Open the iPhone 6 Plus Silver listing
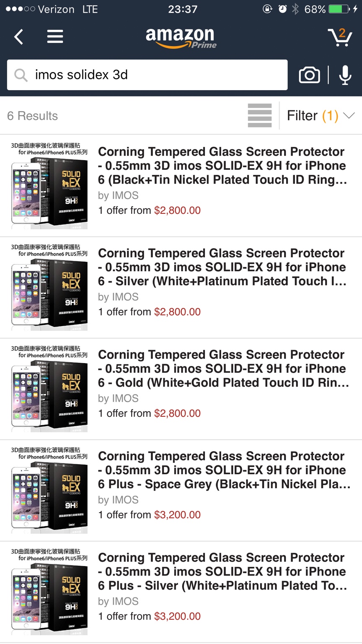 pos(222,571)
